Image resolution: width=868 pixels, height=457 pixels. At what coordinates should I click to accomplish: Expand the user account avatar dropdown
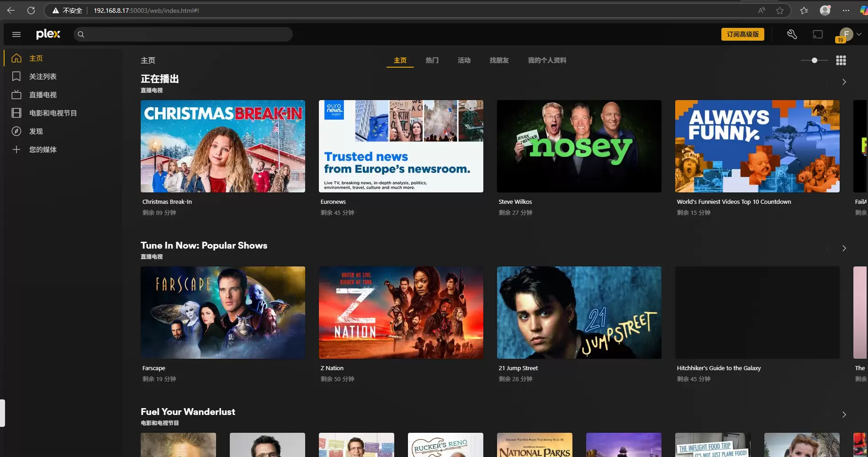click(850, 34)
